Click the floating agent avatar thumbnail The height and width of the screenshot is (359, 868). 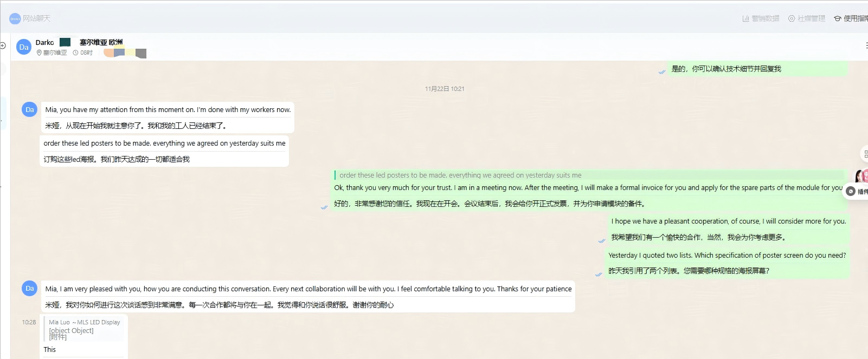861,176
